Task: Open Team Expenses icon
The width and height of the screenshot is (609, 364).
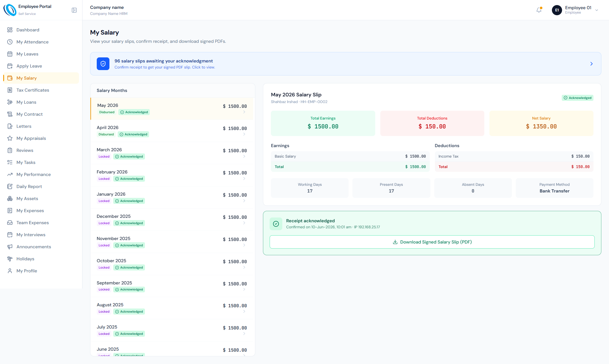Action: click(10, 223)
